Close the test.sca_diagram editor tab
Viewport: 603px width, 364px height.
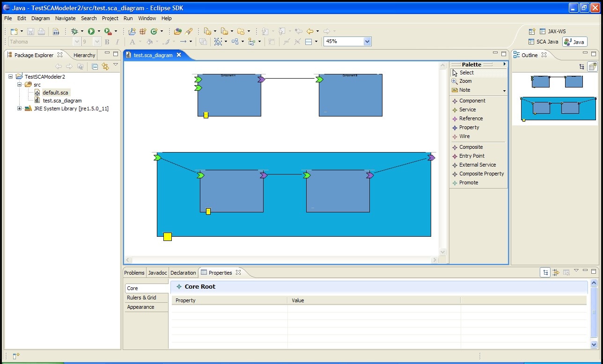click(178, 55)
